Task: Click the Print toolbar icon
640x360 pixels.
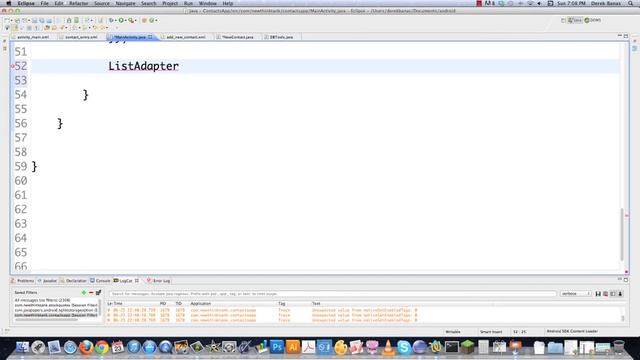Action: coord(49,20)
